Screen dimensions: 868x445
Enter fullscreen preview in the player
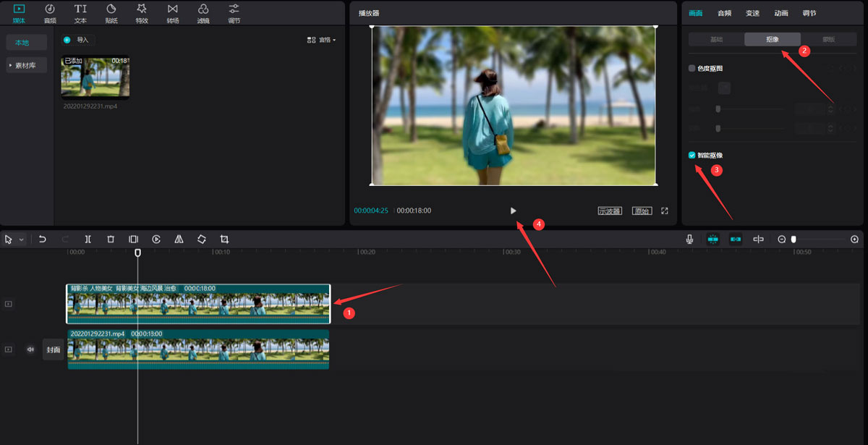click(665, 211)
